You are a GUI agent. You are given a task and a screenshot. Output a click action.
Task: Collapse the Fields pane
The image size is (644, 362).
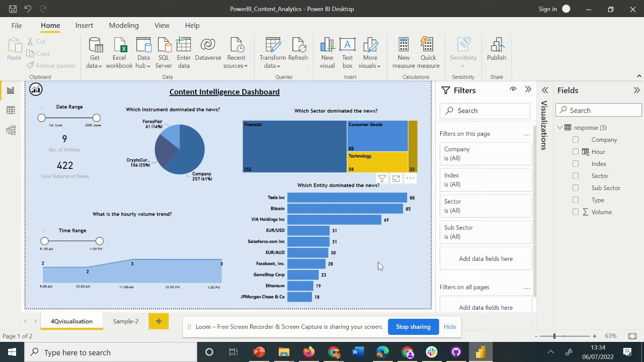pos(636,90)
